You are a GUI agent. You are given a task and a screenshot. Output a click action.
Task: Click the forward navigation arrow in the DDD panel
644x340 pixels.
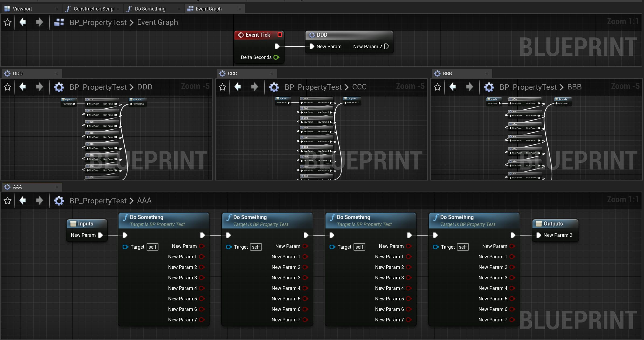coord(39,87)
